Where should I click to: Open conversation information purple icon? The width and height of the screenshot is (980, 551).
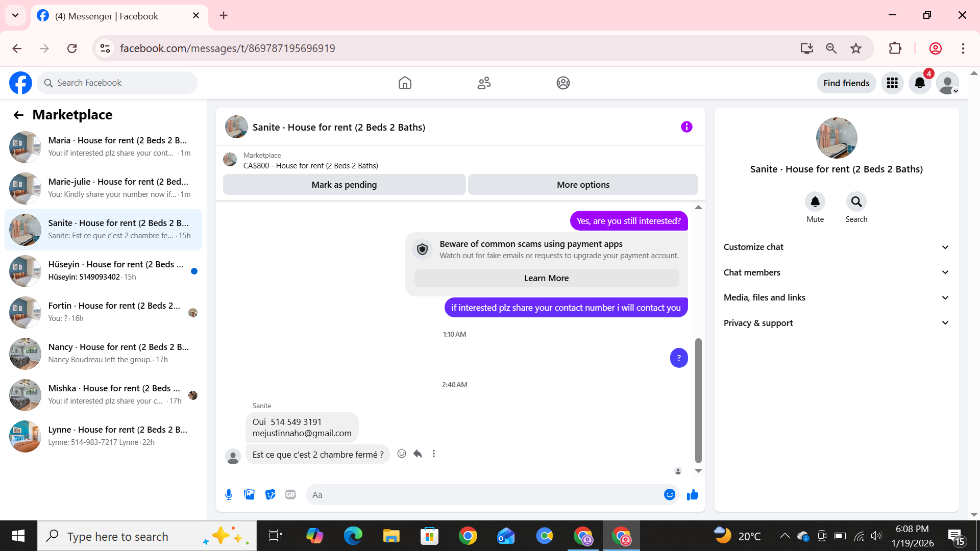(x=687, y=127)
